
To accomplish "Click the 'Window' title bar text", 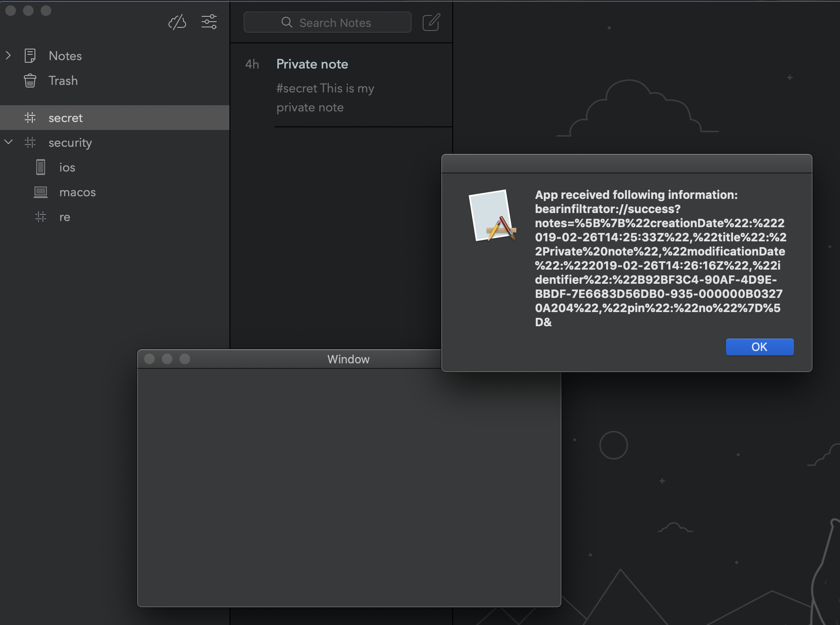I will tap(348, 359).
